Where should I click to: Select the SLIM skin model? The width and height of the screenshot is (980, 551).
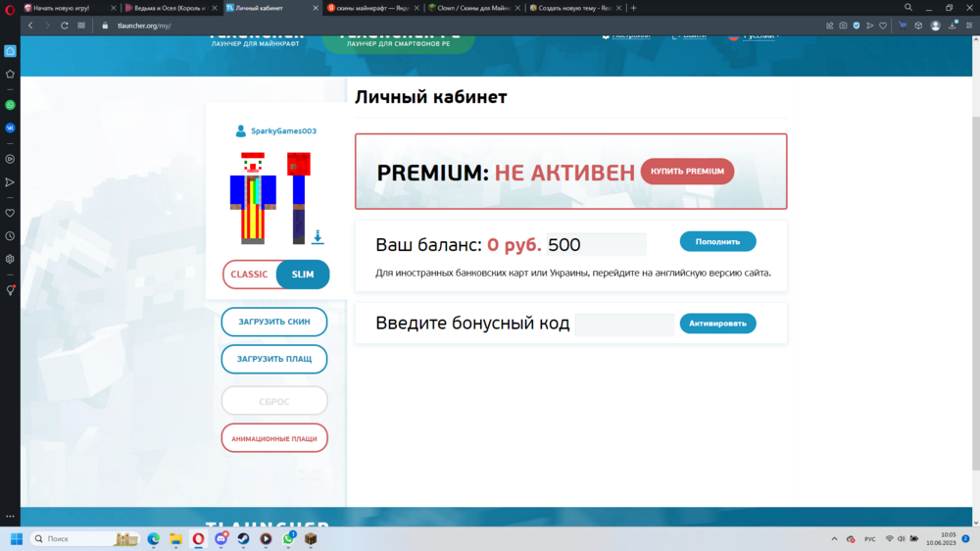(x=303, y=274)
